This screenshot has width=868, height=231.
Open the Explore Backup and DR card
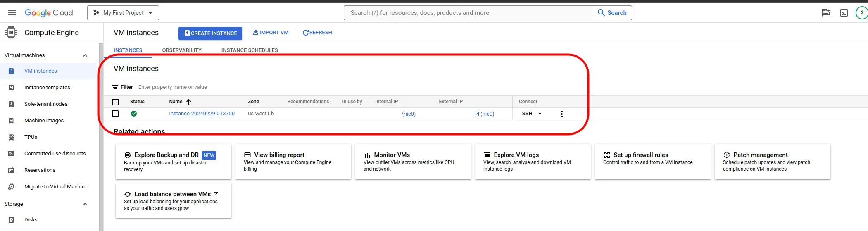coord(174,162)
